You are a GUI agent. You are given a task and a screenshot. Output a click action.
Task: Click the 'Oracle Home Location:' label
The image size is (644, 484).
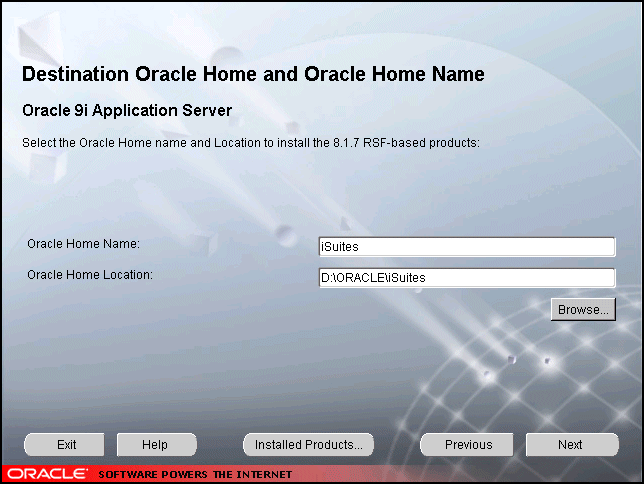coord(90,274)
